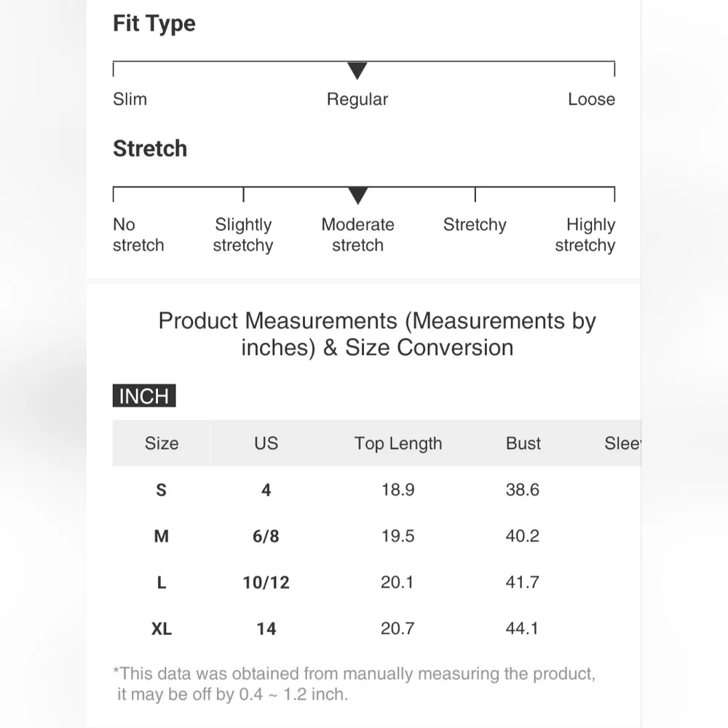Click the No stretch label
This screenshot has width=728, height=728.
138,234
